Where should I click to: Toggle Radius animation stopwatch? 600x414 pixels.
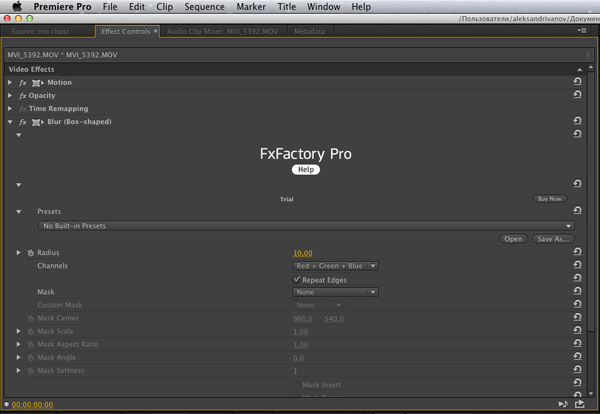point(31,253)
